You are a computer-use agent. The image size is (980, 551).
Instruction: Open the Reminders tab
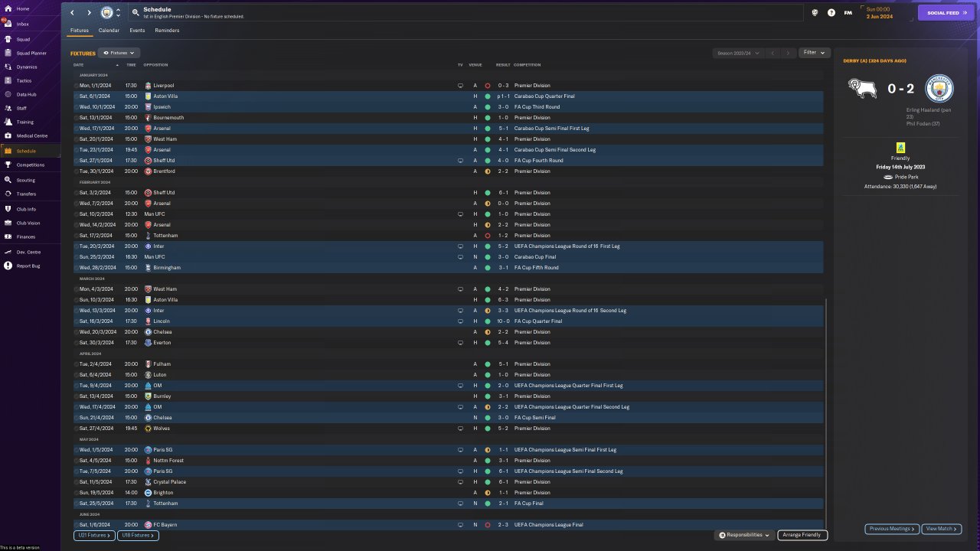167,31
